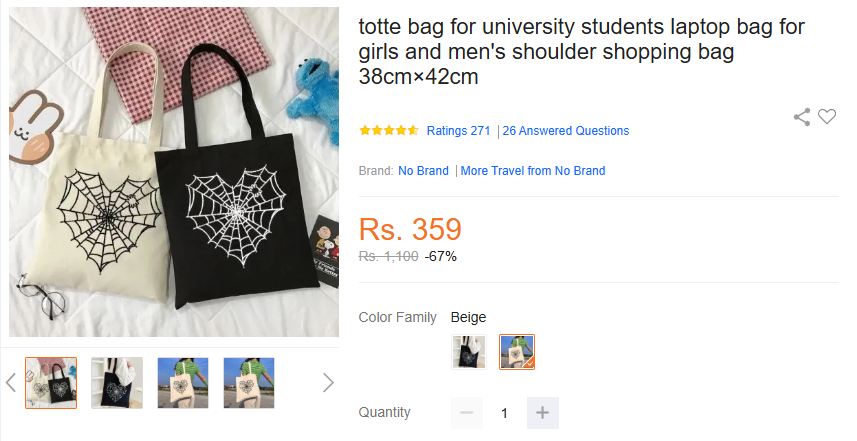Select the first beige-and-black bags color swatch
Image resolution: width=857 pixels, height=441 pixels.
coord(469,352)
